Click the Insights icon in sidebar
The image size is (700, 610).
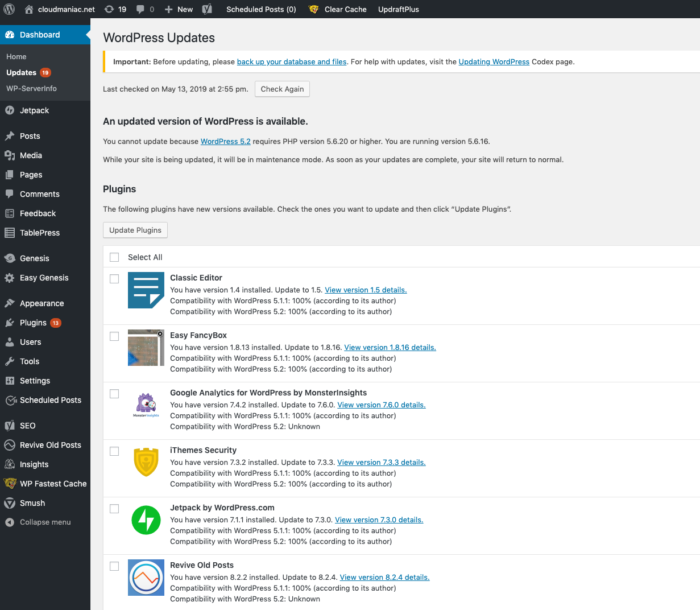point(10,464)
